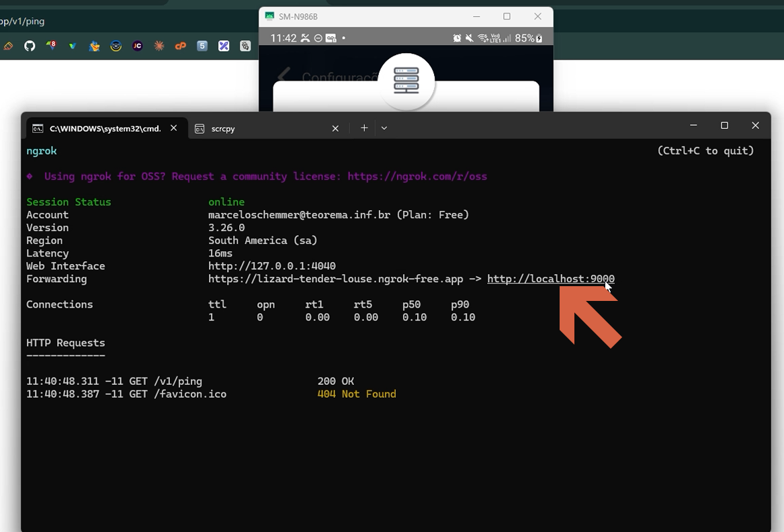784x532 pixels.
Task: Open the http://localhost:9000 link
Action: (550, 279)
